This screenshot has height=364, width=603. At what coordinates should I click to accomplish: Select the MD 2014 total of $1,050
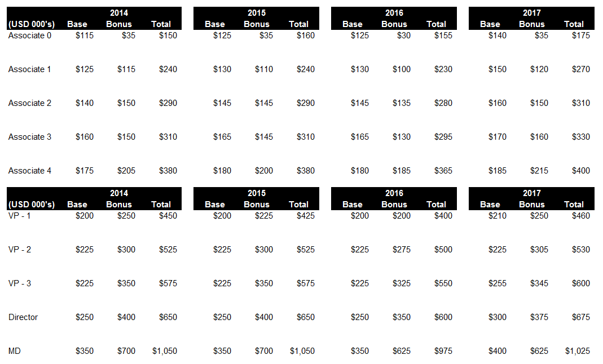point(165,351)
